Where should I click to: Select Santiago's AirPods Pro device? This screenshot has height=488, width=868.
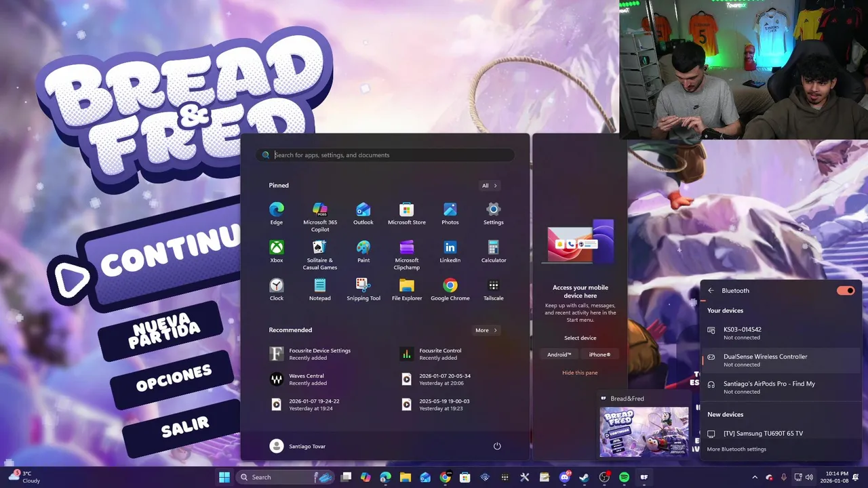[x=780, y=387]
